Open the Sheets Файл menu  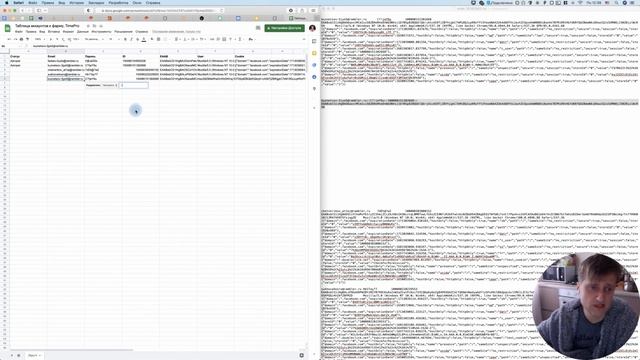coord(19,31)
